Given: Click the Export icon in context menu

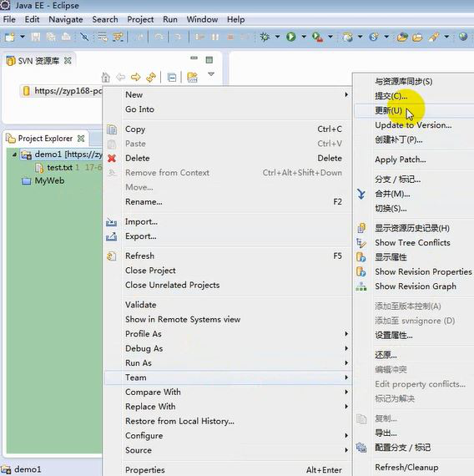Looking at the screenshot, I should 111,236.
